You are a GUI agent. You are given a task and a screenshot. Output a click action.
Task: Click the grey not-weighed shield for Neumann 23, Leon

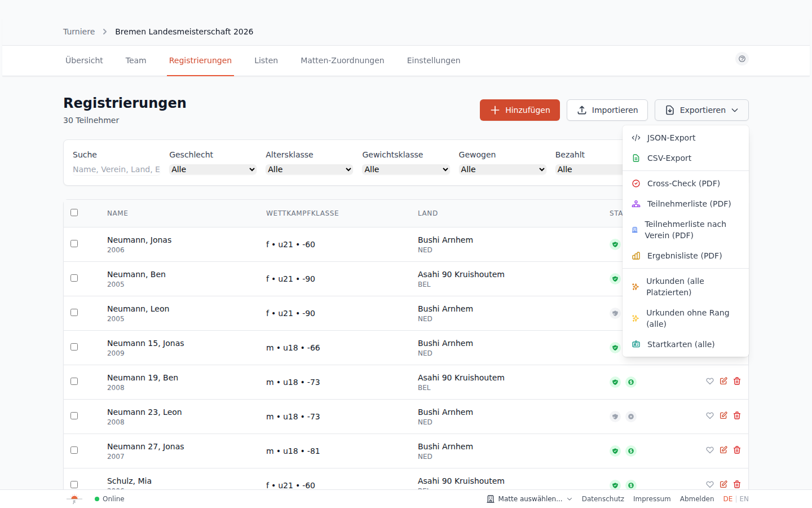pos(615,417)
